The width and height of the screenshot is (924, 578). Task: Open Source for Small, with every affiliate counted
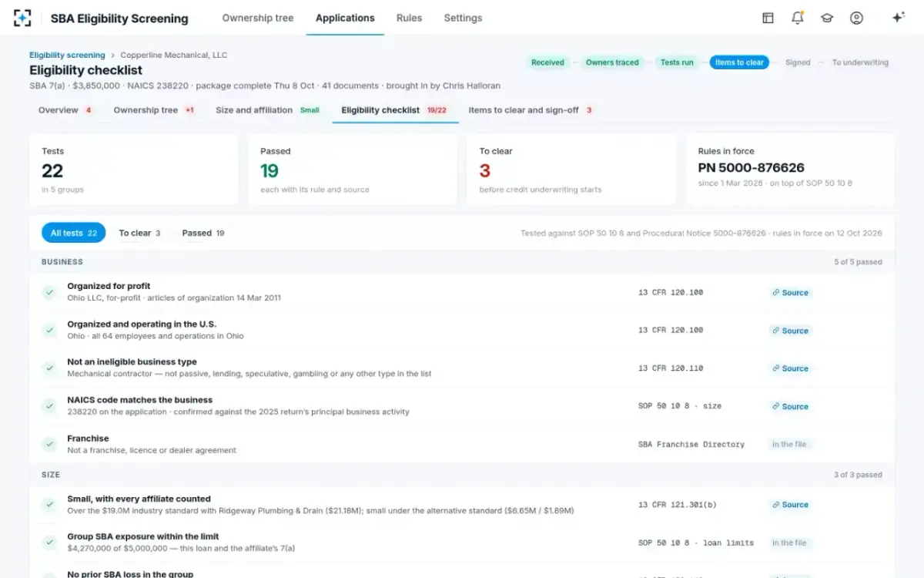point(791,505)
